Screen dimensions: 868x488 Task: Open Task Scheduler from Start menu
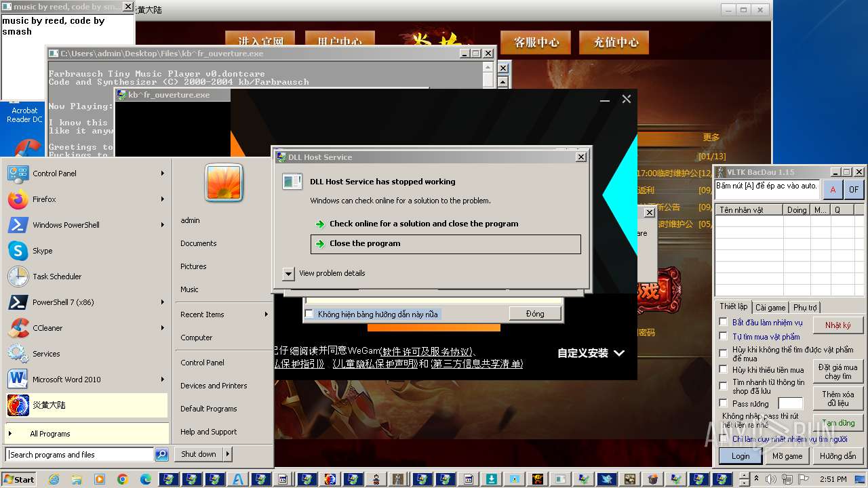pos(86,277)
